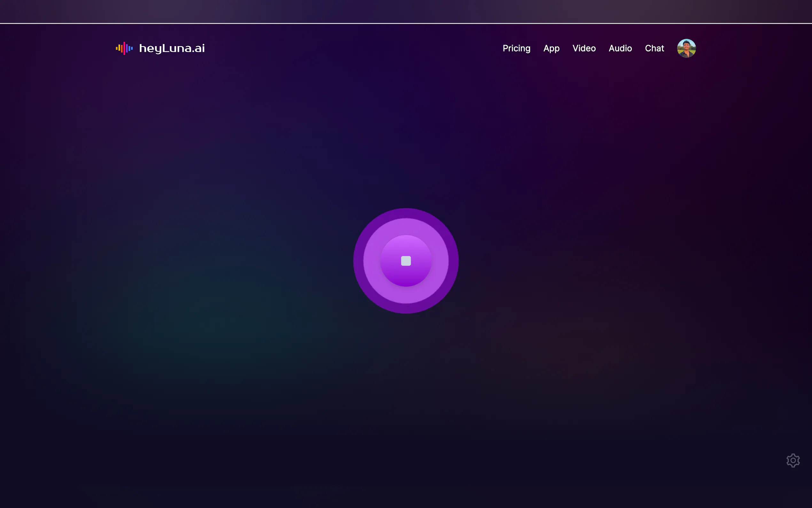Image resolution: width=812 pixels, height=508 pixels.
Task: Open settings via the gear icon
Action: [793, 460]
